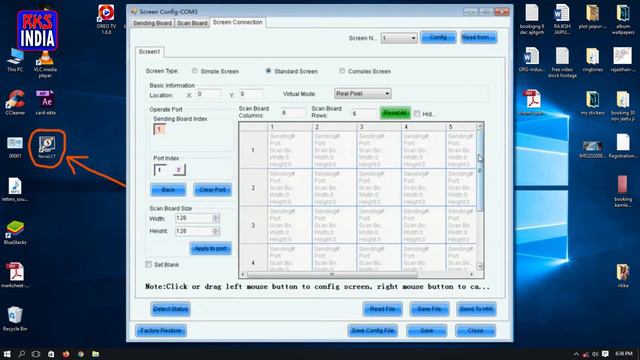Open taskbar search
The height and width of the screenshot is (360, 640).
coord(22,354)
